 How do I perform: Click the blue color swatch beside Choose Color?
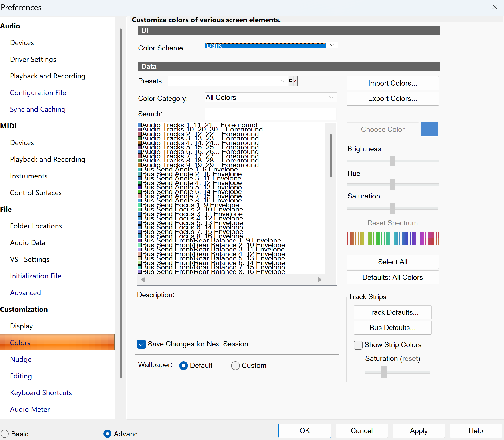coord(429,129)
